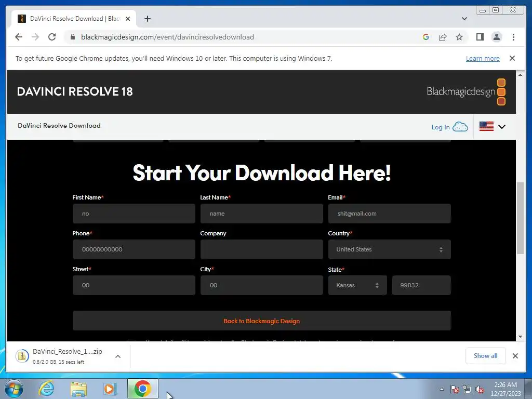Click the DaVinci_Resolve zip file icon
This screenshot has height=399, width=532.
(22, 356)
